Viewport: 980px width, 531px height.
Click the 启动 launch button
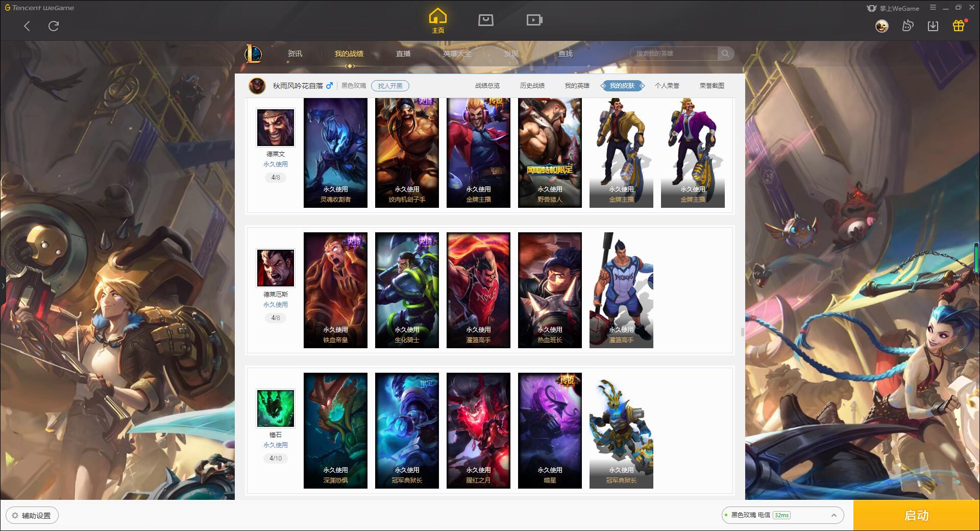click(917, 516)
